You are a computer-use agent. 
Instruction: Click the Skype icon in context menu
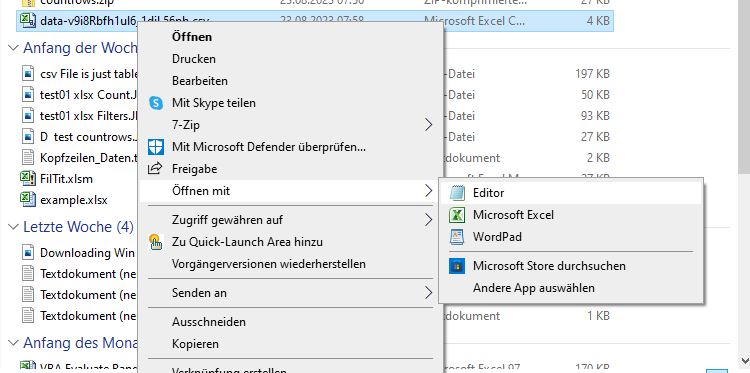[x=156, y=103]
